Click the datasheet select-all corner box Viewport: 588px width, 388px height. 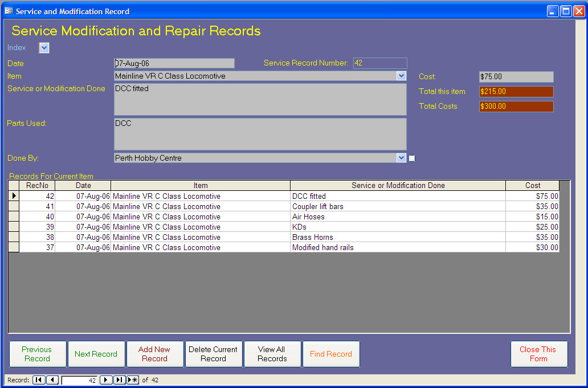tap(14, 186)
